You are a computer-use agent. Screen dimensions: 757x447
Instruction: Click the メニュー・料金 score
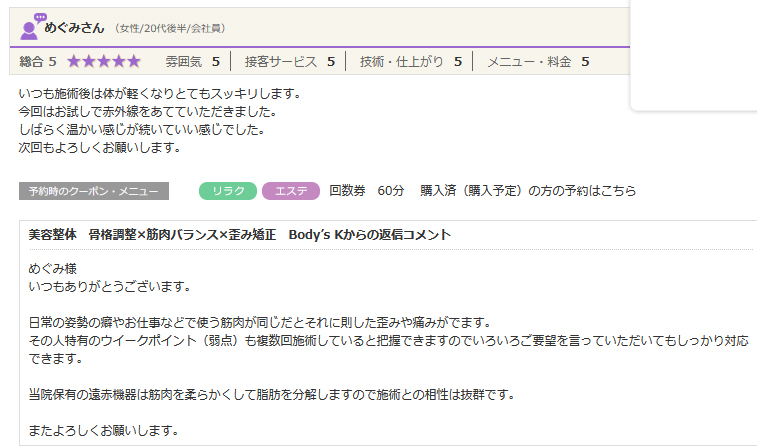[x=537, y=62]
